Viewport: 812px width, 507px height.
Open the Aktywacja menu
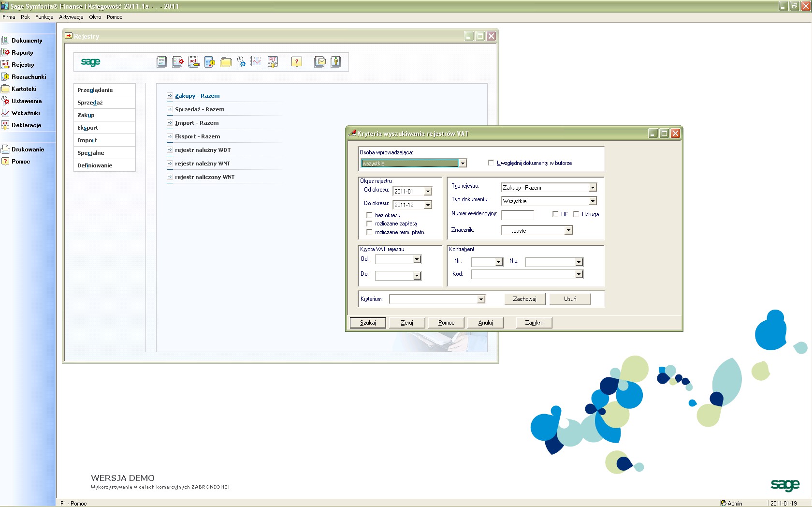71,17
